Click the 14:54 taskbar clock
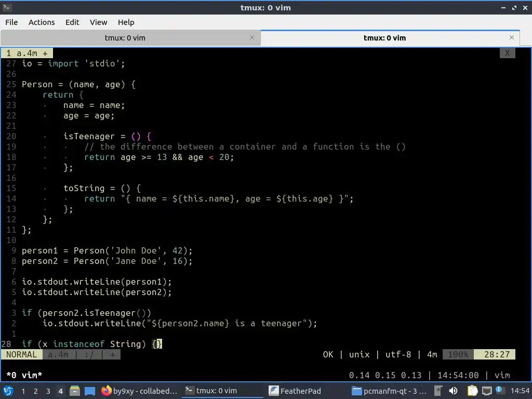The height and width of the screenshot is (399, 532). 520,391
